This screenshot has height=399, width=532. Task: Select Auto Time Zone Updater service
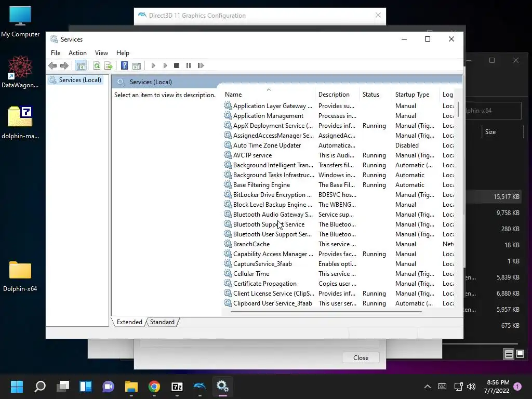coord(338,145)
